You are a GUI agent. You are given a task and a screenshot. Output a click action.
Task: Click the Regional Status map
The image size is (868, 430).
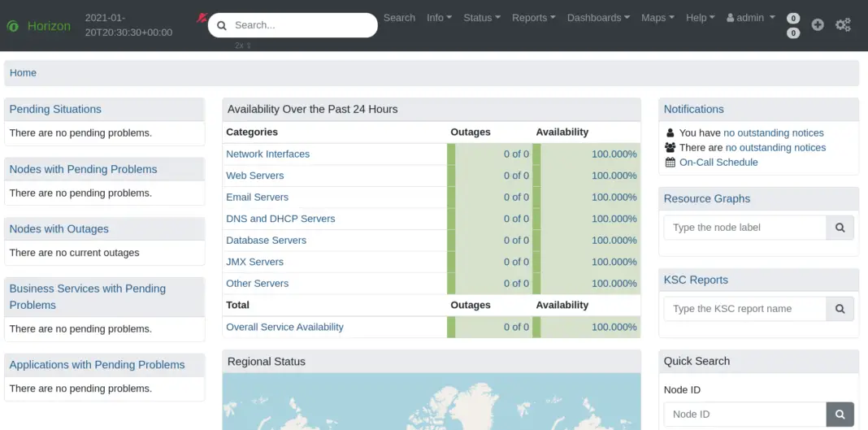point(431,402)
